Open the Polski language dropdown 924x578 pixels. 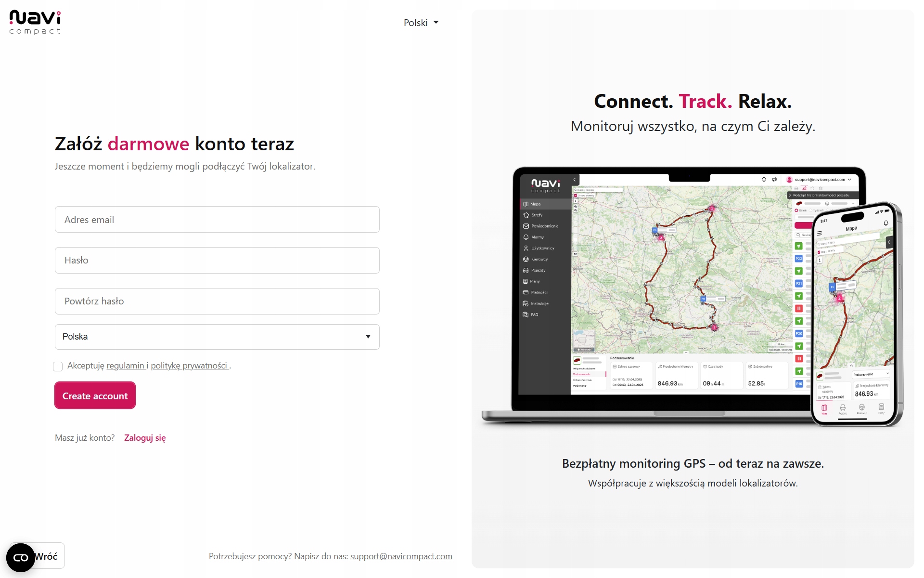click(x=421, y=23)
